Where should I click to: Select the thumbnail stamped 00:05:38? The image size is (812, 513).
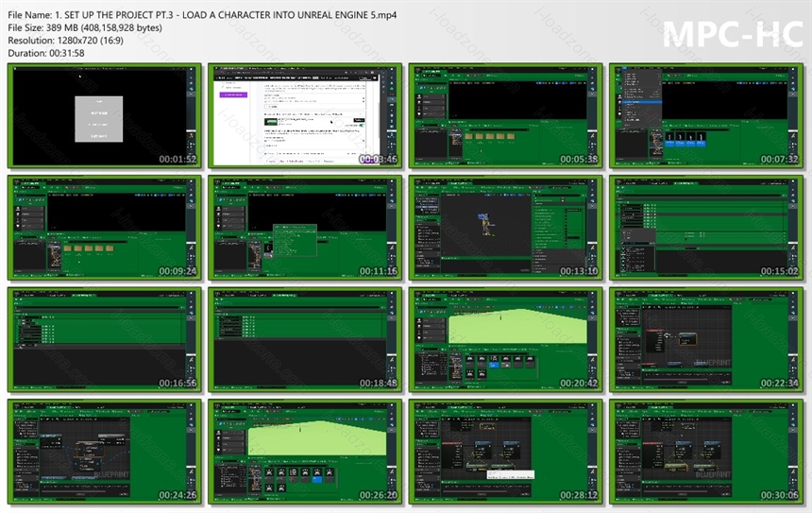(x=505, y=115)
